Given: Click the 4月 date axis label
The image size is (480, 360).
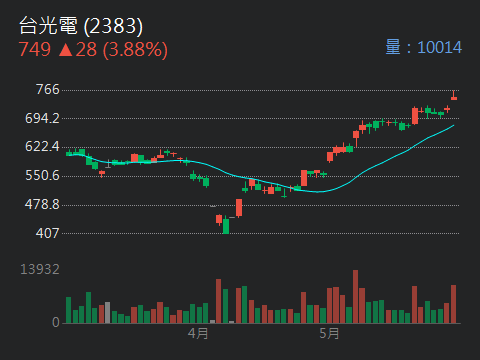Looking at the screenshot, I should (198, 333).
